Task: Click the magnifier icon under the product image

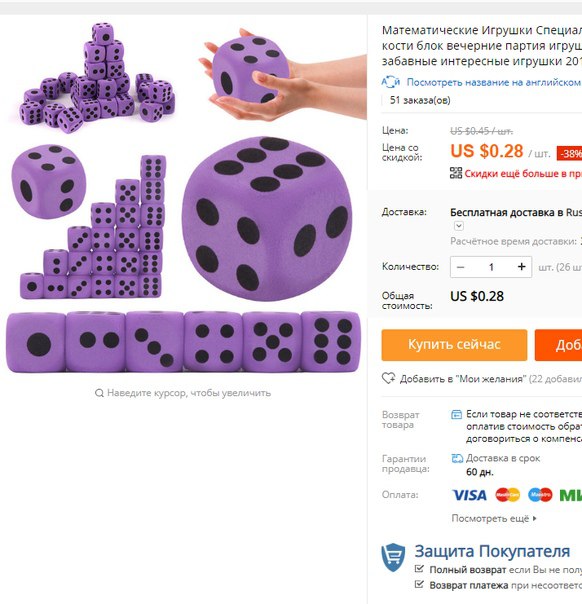Action: [x=99, y=393]
